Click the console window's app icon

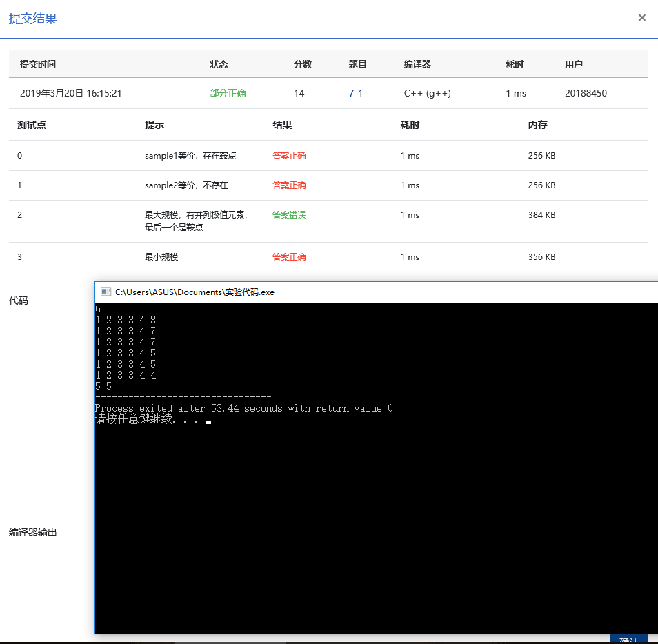pyautogui.click(x=106, y=292)
